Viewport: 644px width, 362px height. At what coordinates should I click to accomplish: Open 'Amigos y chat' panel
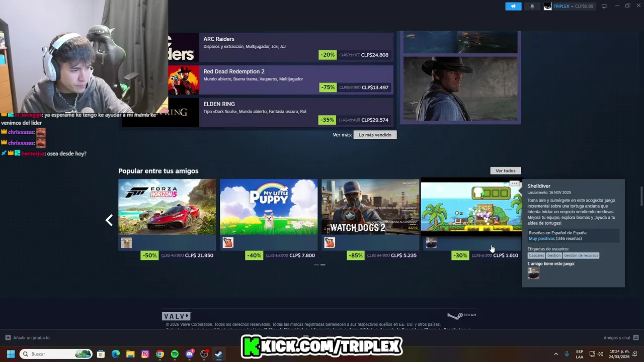click(621, 338)
